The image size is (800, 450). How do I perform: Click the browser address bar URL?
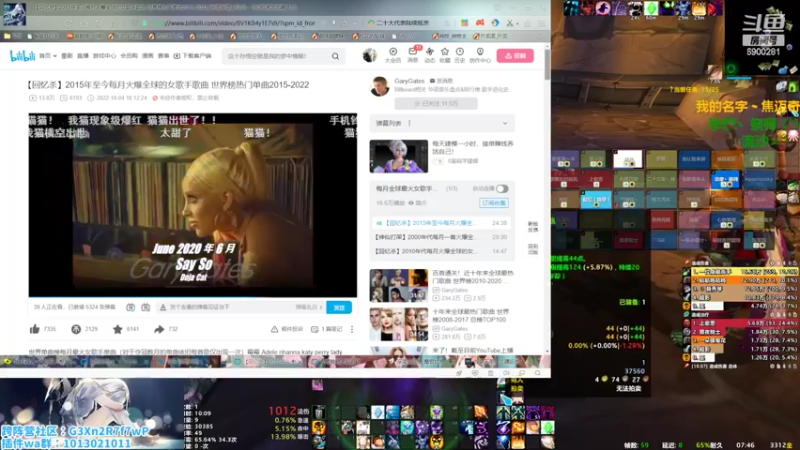coord(240,23)
